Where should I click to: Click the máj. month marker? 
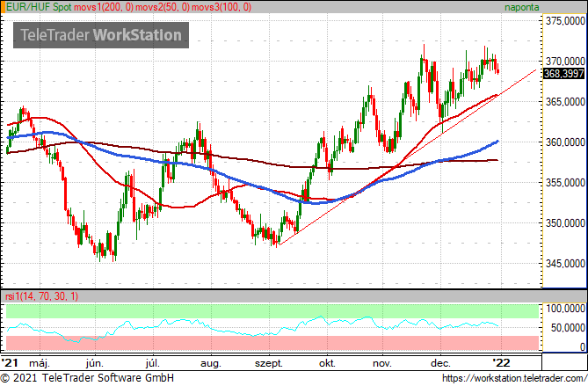coord(40,363)
